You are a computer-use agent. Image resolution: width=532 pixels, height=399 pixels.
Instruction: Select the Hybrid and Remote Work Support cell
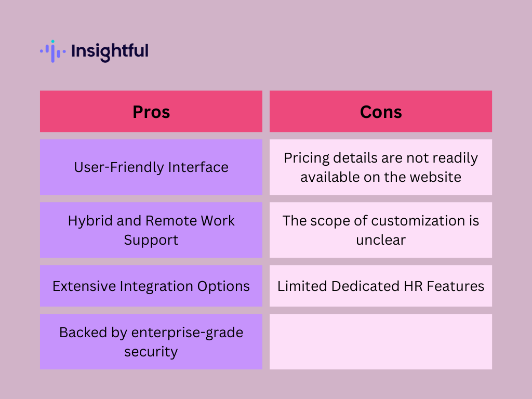[x=151, y=230]
